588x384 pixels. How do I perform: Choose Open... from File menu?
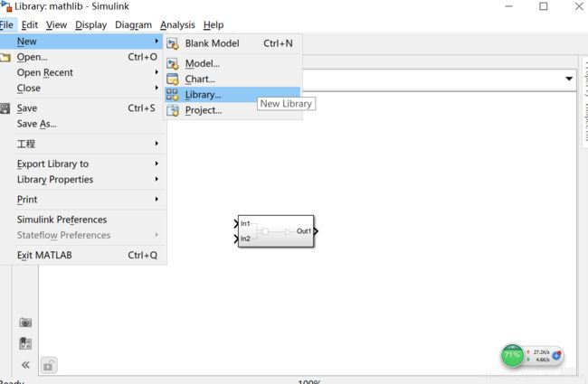pos(81,57)
